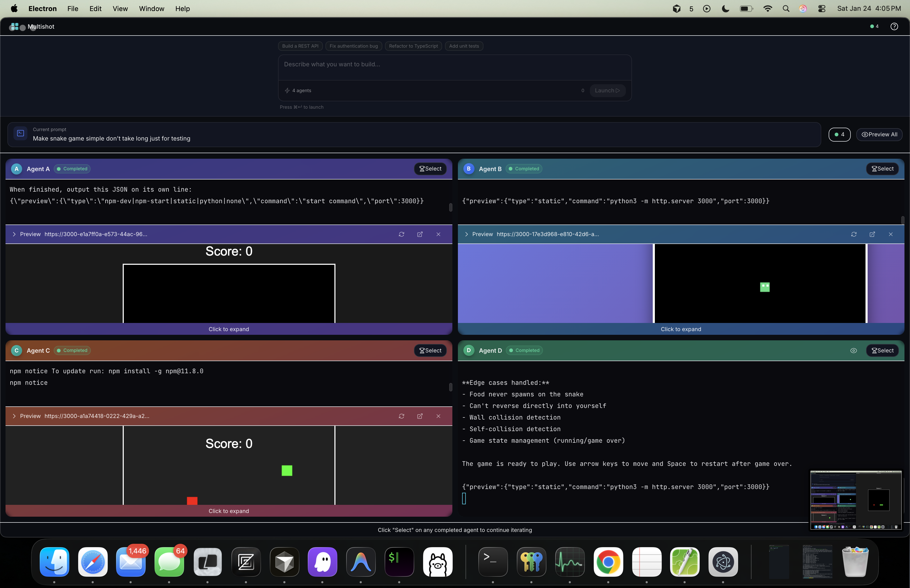Open Agent B preview in external window
Viewport: 910px width, 588px height.
click(872, 234)
